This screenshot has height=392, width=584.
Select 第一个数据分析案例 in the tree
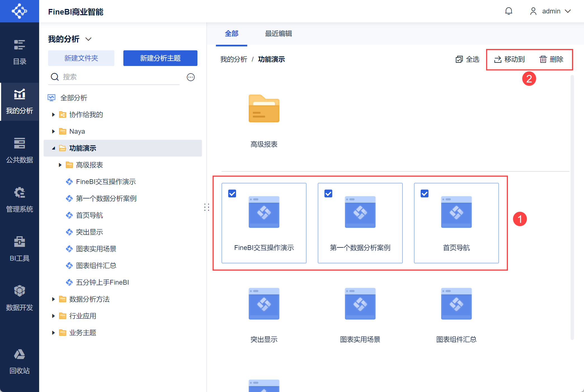click(106, 199)
